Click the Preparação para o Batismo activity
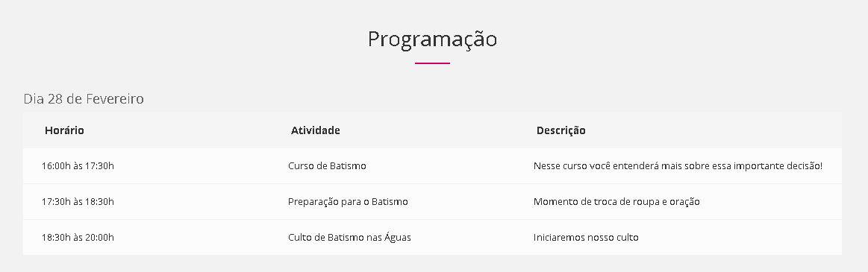868x272 pixels. pyautogui.click(x=349, y=202)
